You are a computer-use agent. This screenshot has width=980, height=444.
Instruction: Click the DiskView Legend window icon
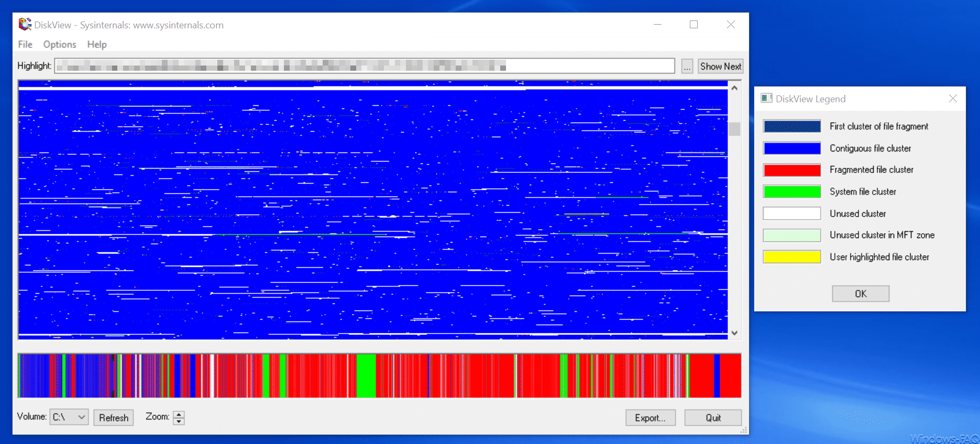pyautogui.click(x=766, y=99)
